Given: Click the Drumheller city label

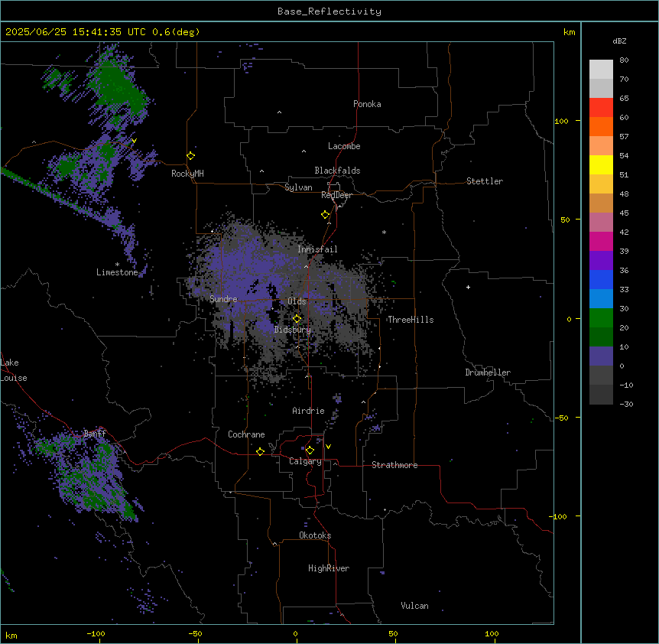Looking at the screenshot, I should [488, 372].
